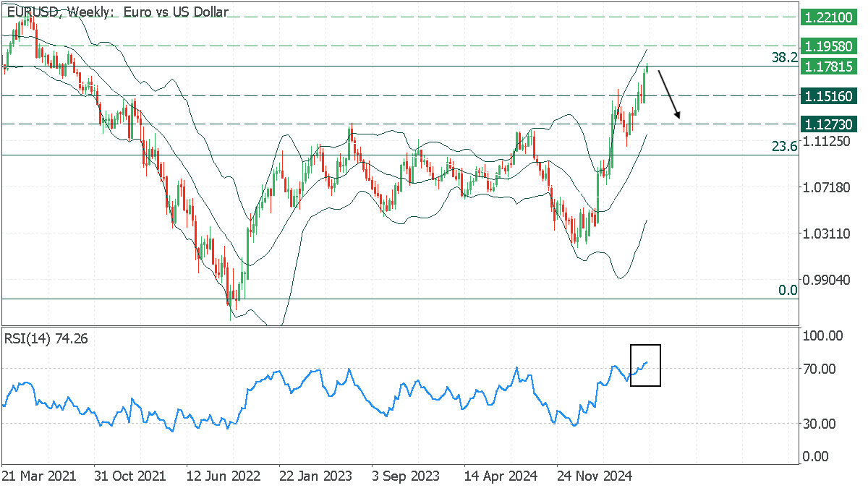Click the RSI 30.00 scale value
868x488 pixels.
[821, 424]
